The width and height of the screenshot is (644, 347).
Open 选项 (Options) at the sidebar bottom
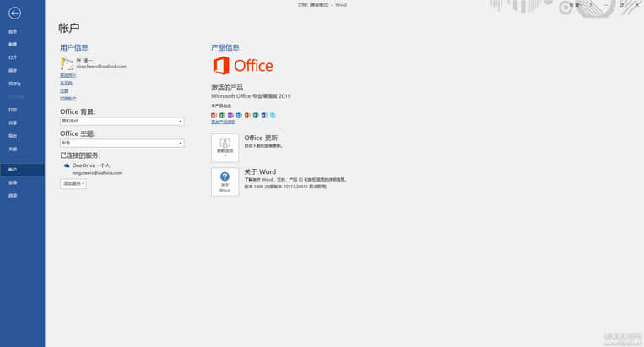click(13, 196)
